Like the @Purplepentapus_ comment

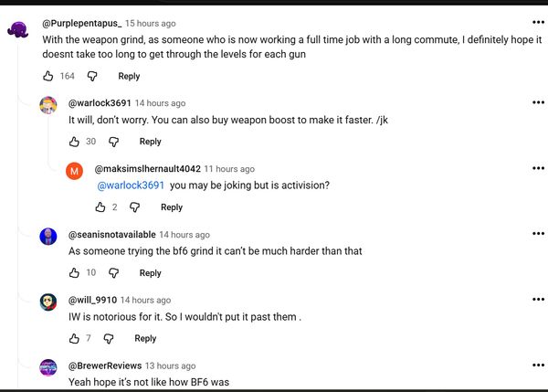47,76
